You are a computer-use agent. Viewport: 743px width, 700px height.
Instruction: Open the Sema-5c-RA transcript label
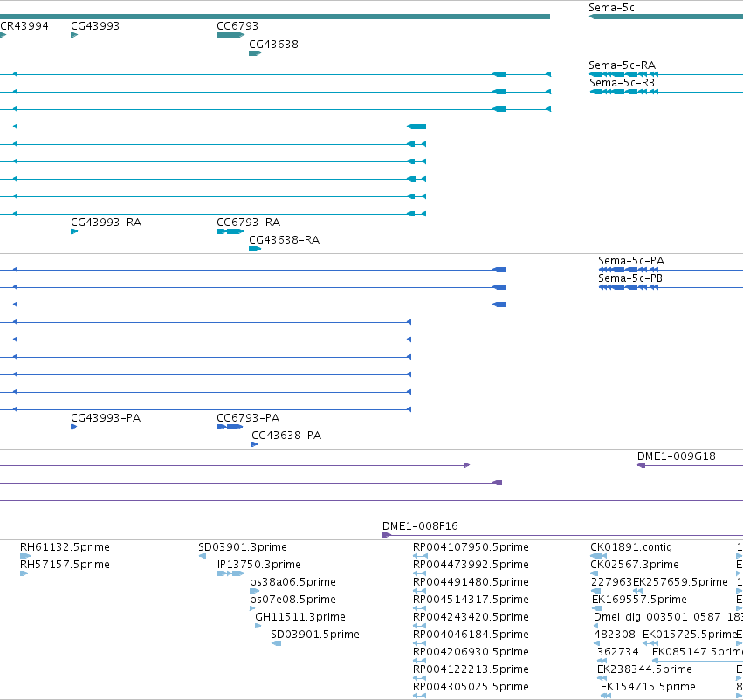[623, 65]
